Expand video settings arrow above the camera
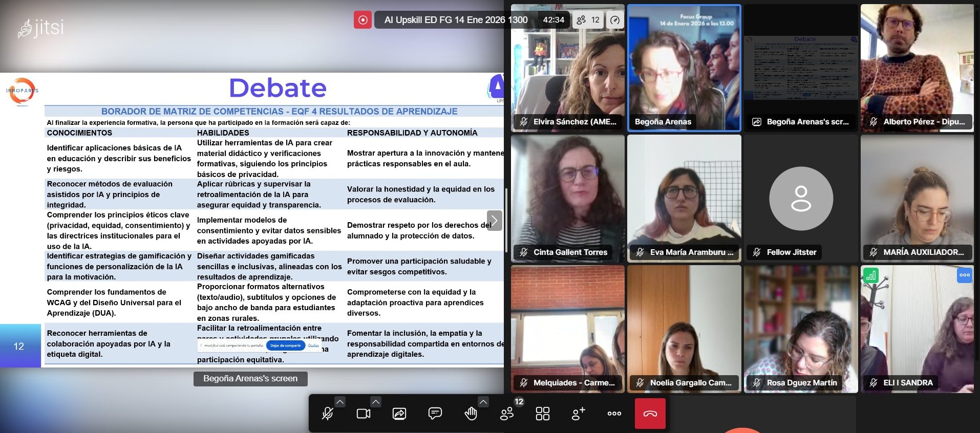 coord(376,402)
